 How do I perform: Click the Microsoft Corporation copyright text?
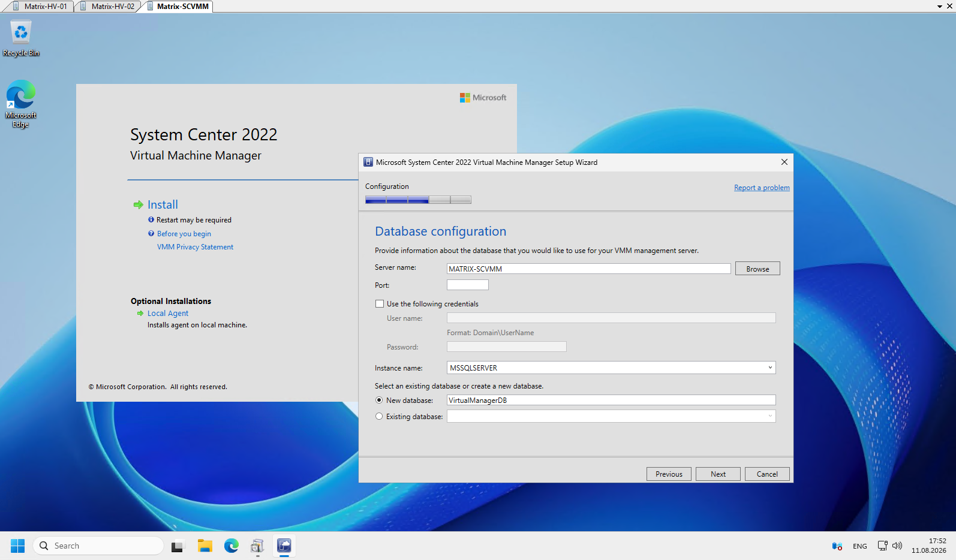click(x=158, y=387)
